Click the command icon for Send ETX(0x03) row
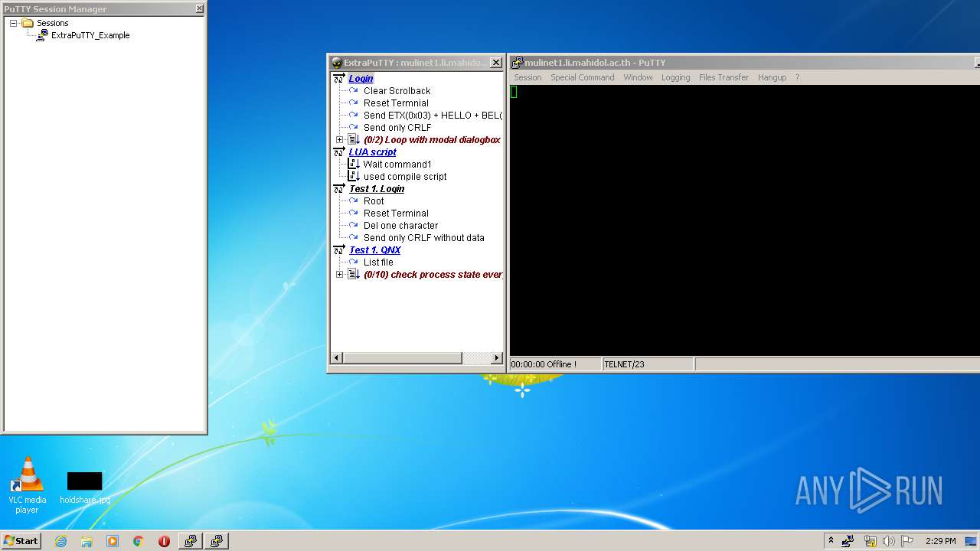Screen dimensions: 980x551 tap(354, 115)
